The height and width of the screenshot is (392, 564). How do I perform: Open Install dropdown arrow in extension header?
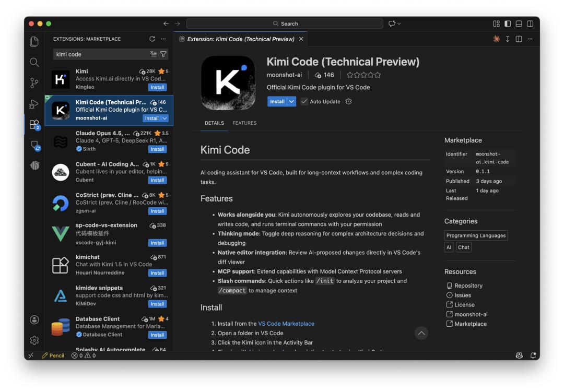coord(291,102)
